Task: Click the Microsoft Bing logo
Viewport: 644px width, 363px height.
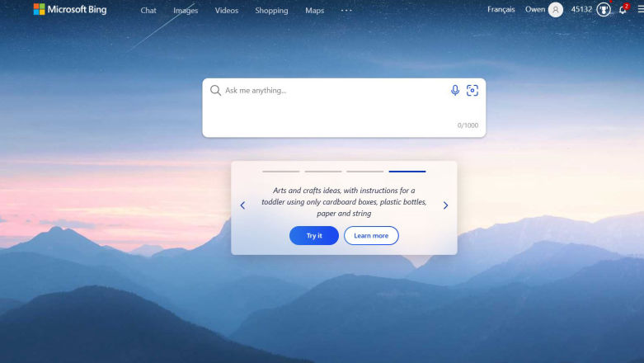Action: tap(70, 9)
